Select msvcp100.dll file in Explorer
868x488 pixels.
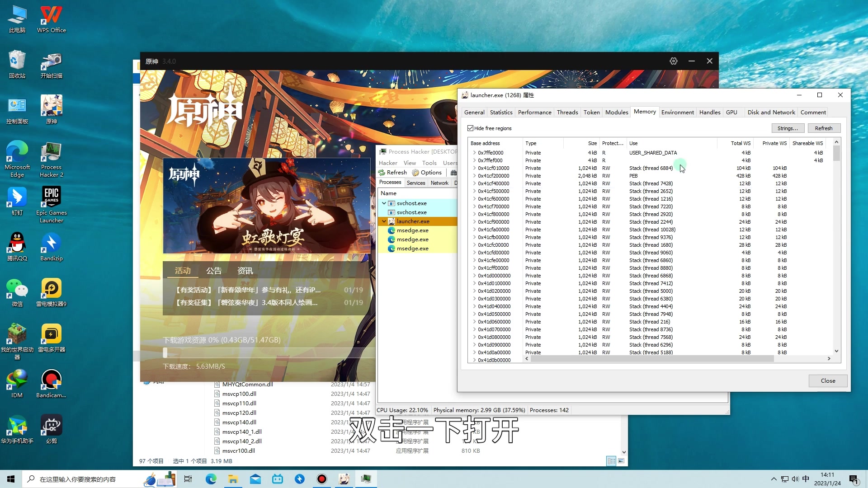[239, 394]
